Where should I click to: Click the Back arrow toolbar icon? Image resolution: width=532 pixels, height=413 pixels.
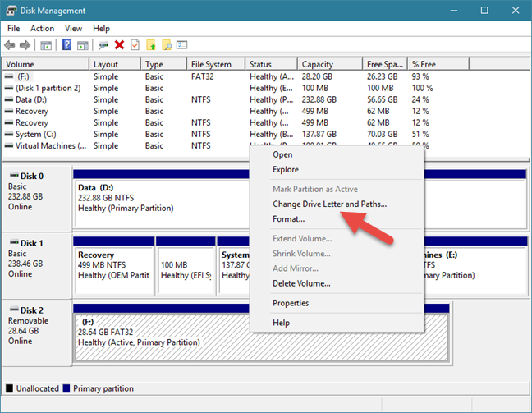pyautogui.click(x=10, y=45)
